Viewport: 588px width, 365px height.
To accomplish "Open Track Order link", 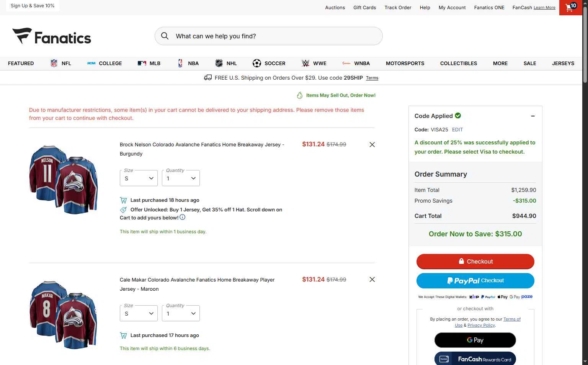I will tap(398, 7).
